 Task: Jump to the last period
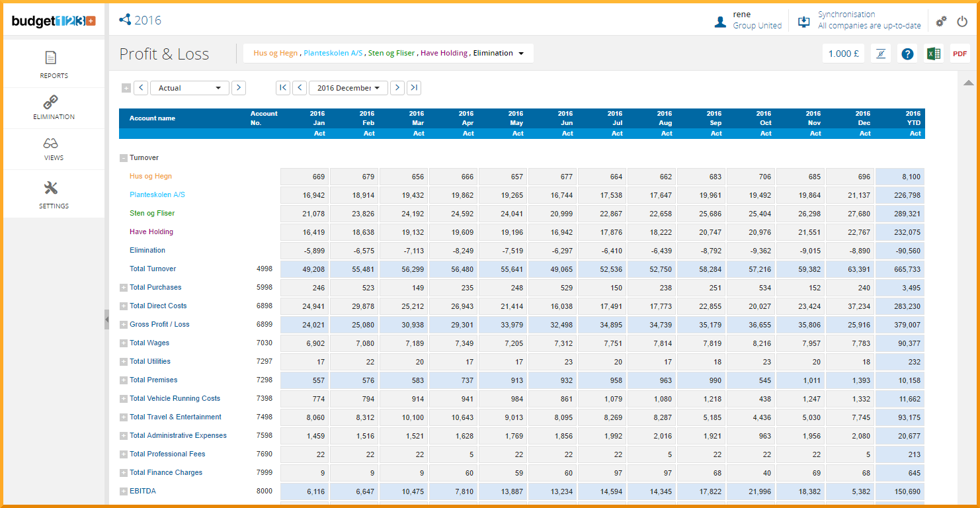[x=414, y=88]
